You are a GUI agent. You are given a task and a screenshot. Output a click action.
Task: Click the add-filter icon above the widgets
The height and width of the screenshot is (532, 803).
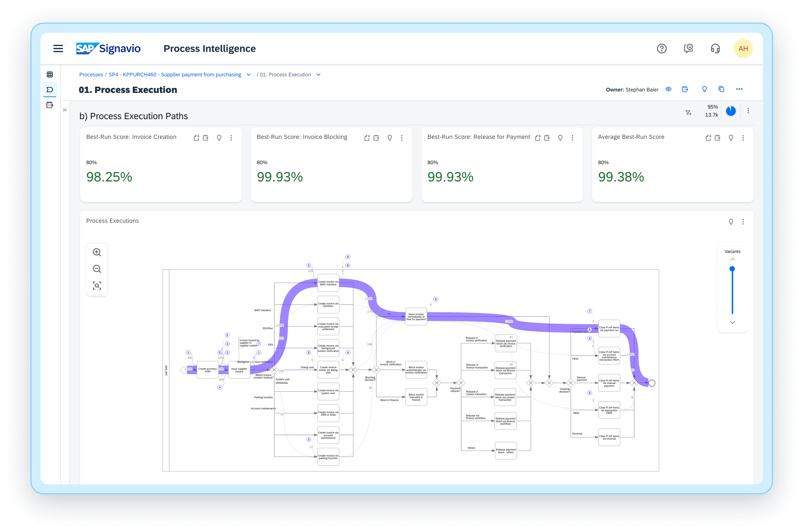(688, 112)
